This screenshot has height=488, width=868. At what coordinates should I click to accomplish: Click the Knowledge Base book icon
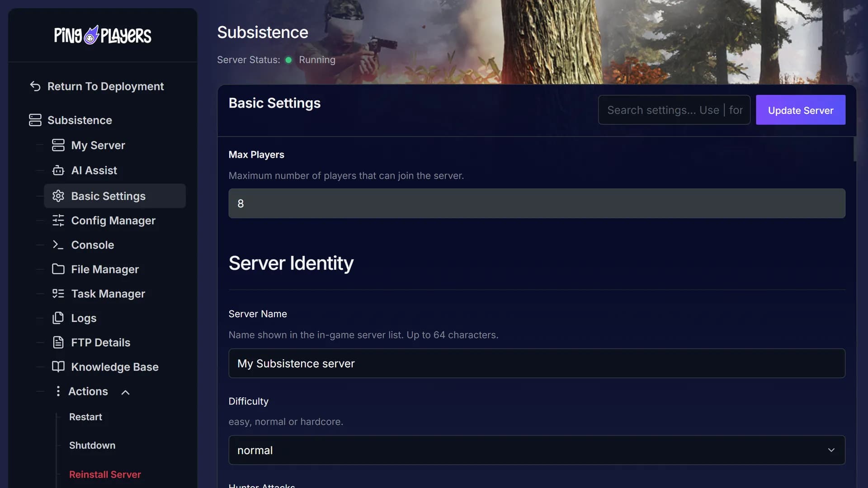coord(58,366)
